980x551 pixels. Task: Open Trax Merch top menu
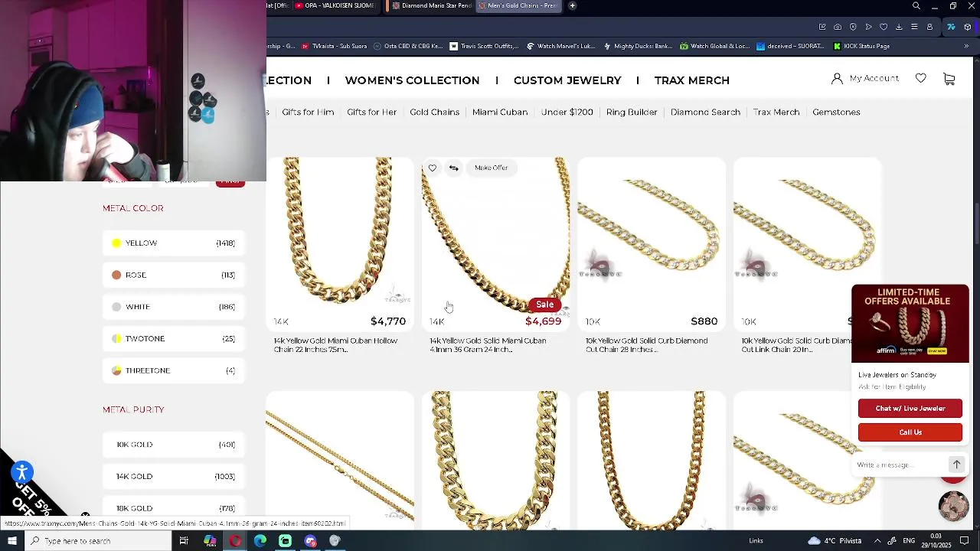click(692, 80)
